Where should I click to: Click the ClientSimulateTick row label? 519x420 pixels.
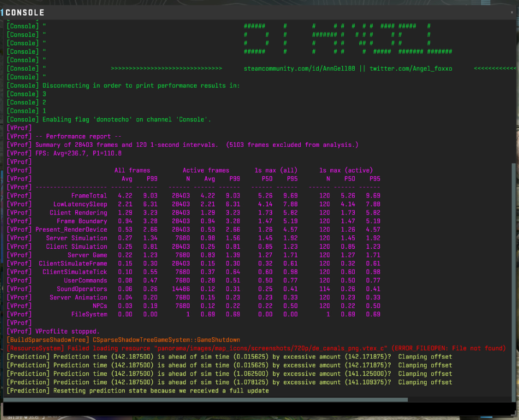[x=75, y=272]
